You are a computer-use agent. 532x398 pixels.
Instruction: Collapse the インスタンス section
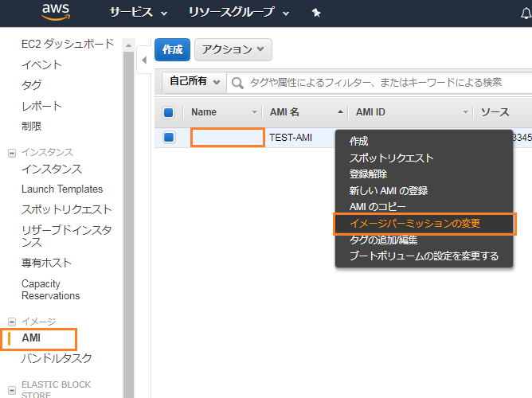point(12,153)
